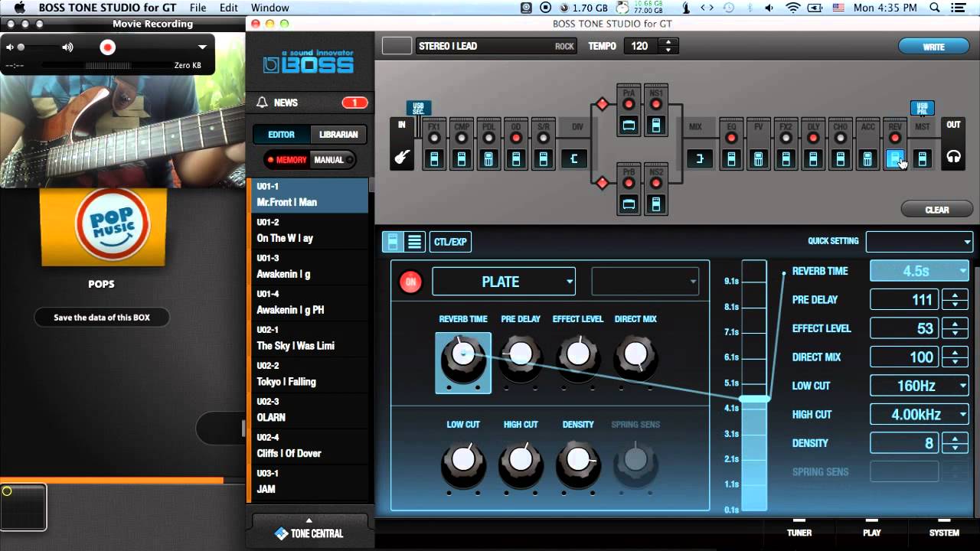Switch to the knob panel view icon
The height and width of the screenshot is (551, 980).
[393, 242]
